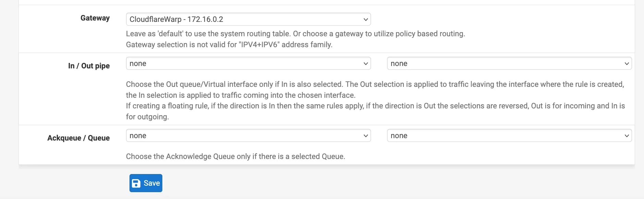The image size is (644, 199).
Task: Click the Ackqueue / Queue label
Action: point(78,138)
